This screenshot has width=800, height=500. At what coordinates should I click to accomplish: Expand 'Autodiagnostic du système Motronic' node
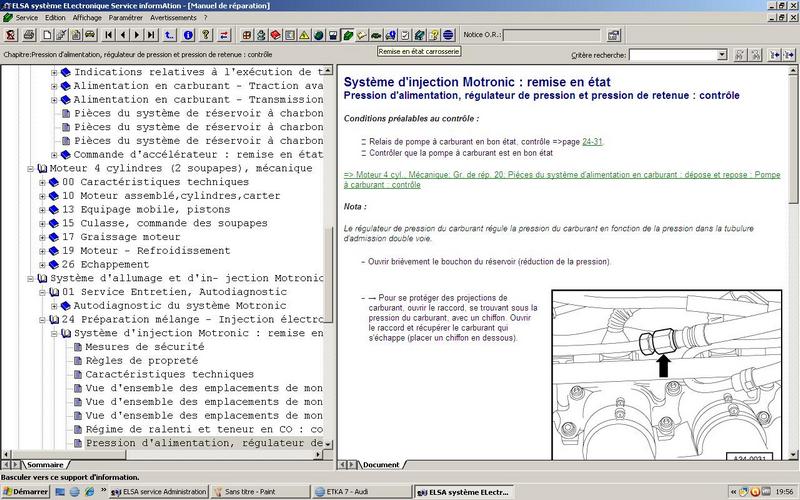point(54,306)
